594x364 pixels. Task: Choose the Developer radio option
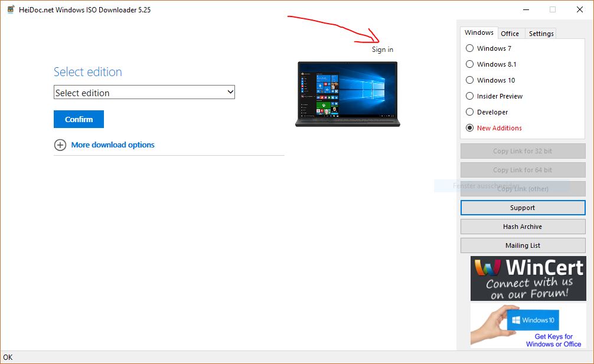coord(470,112)
